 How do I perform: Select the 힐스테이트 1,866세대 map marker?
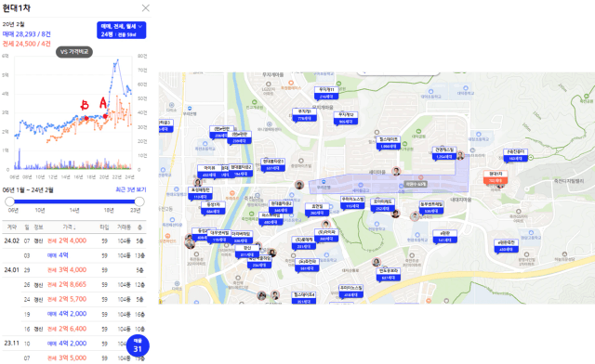pyautogui.click(x=389, y=143)
